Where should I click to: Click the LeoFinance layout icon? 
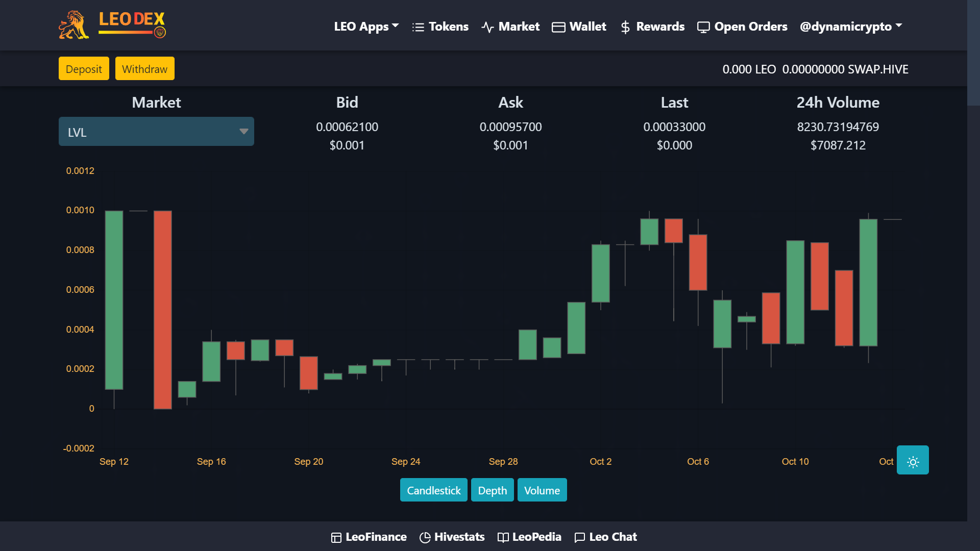[336, 538]
